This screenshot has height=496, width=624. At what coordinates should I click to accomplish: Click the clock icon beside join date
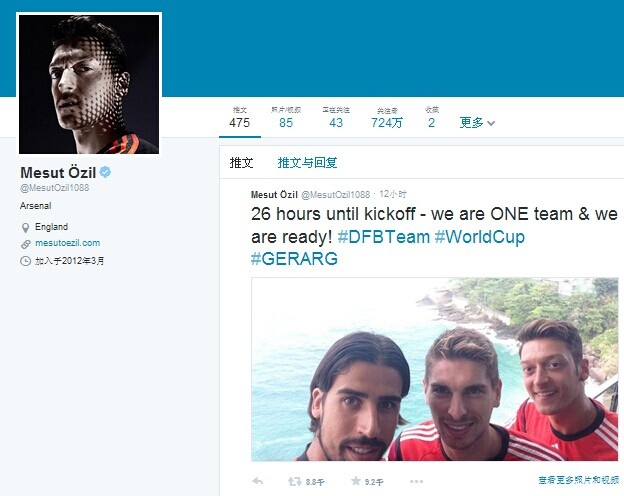(x=25, y=261)
